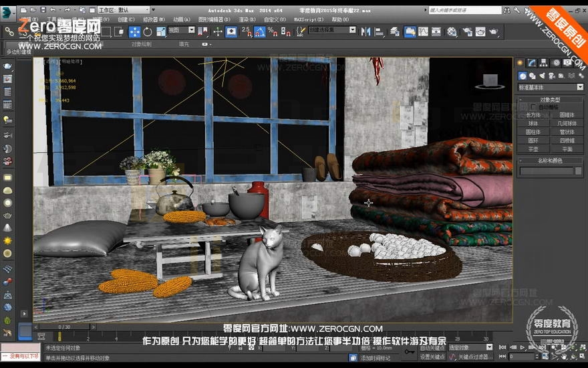Viewport: 588px width, 368px height.
Task: Select the Move transform tool
Action: [134, 31]
